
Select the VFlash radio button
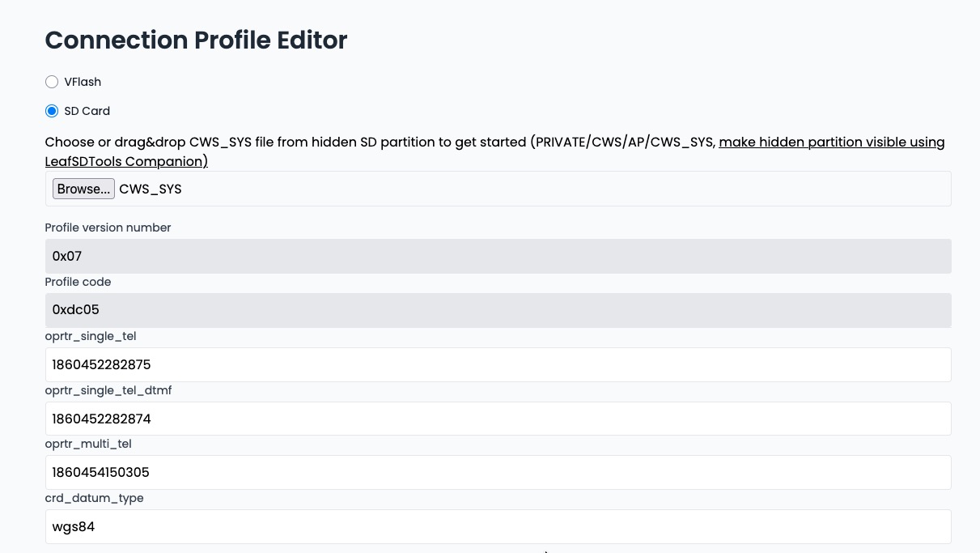tap(52, 82)
